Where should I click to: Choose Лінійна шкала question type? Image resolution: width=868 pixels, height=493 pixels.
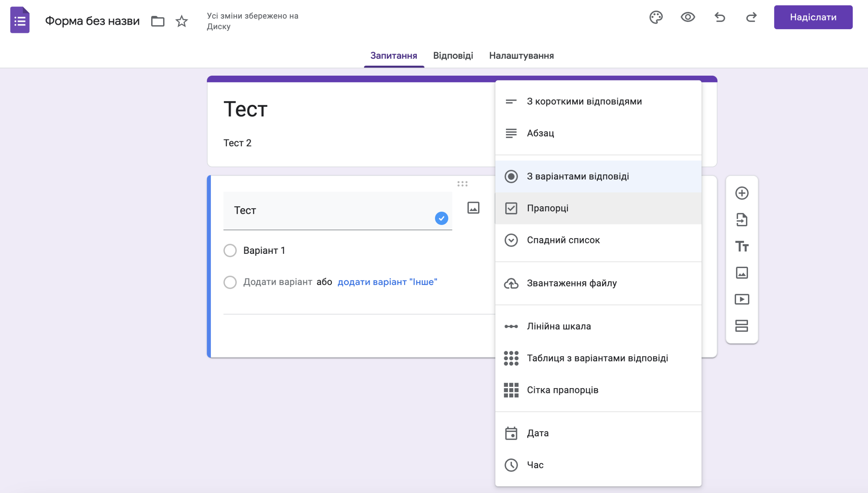tap(598, 326)
